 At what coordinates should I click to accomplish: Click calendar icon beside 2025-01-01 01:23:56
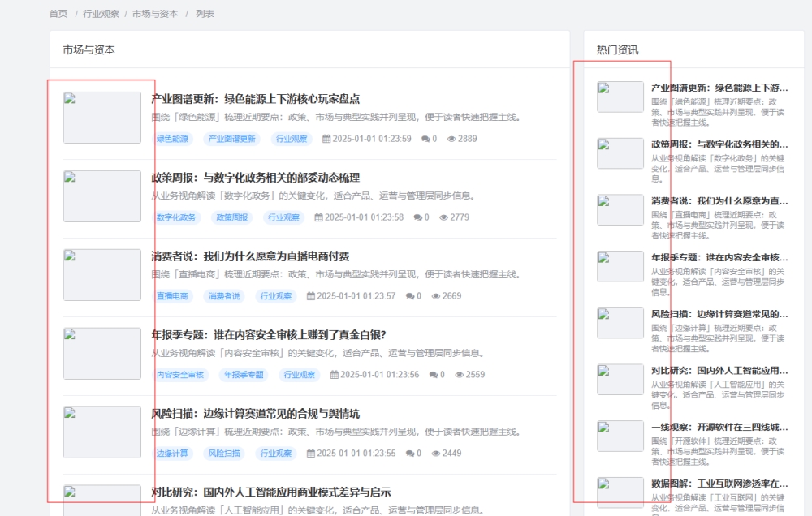point(334,375)
